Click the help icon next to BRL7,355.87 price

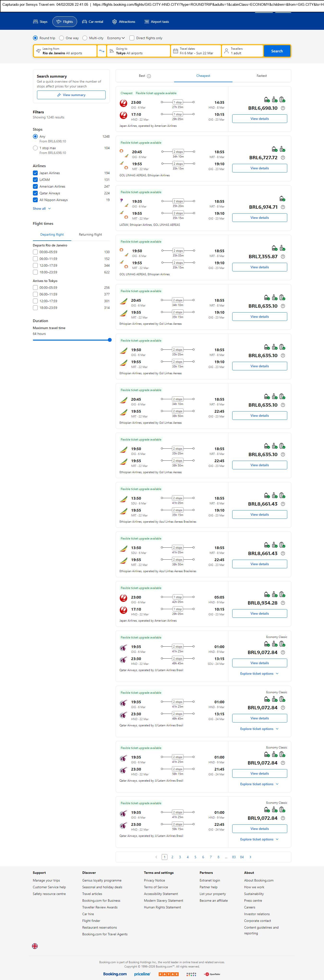282,257
